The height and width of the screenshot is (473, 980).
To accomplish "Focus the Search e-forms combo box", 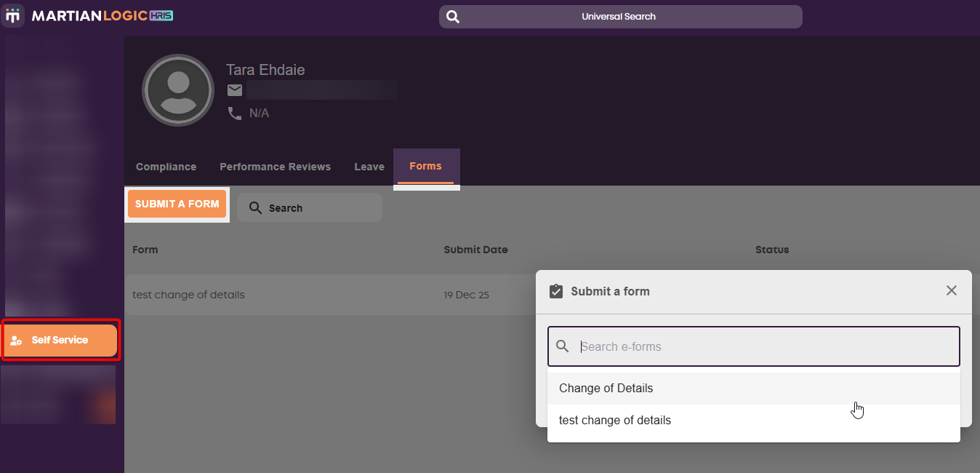I will pos(763,346).
